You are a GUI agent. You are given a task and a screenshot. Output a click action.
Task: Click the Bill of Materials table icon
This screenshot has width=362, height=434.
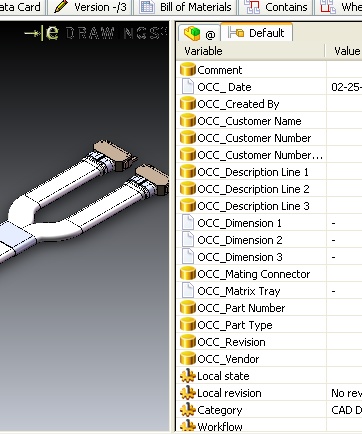pos(147,7)
